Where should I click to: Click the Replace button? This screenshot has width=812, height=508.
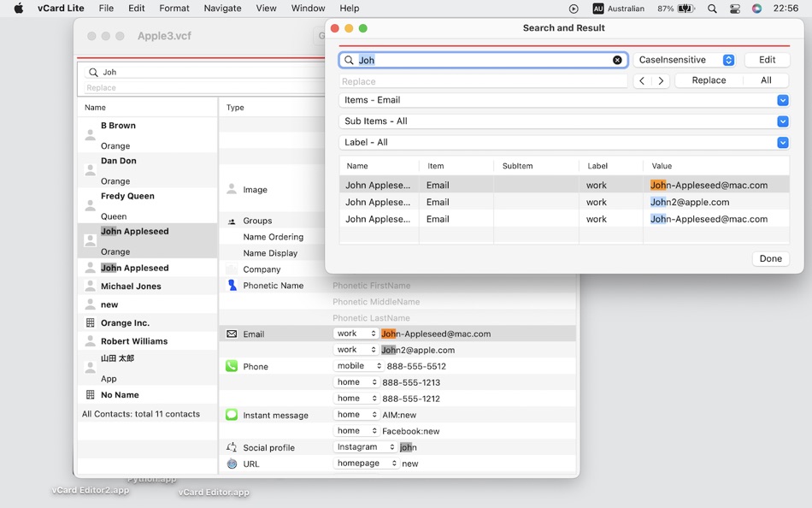pyautogui.click(x=709, y=80)
